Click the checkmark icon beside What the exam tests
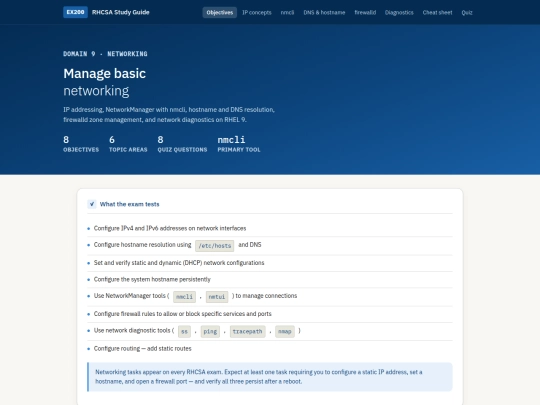The width and height of the screenshot is (540, 405). pos(92,204)
